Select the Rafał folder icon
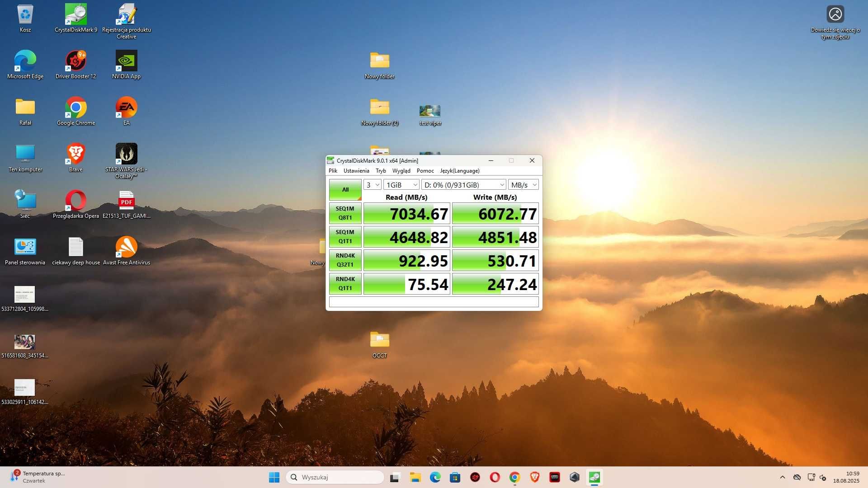This screenshot has width=868, height=488. coord(25,112)
